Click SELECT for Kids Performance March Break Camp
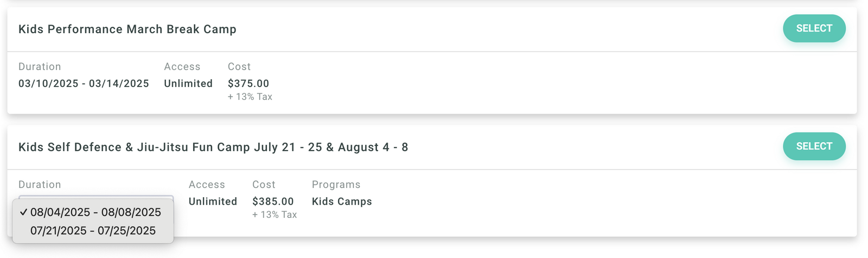Image resolution: width=868 pixels, height=258 pixels. [x=814, y=28]
